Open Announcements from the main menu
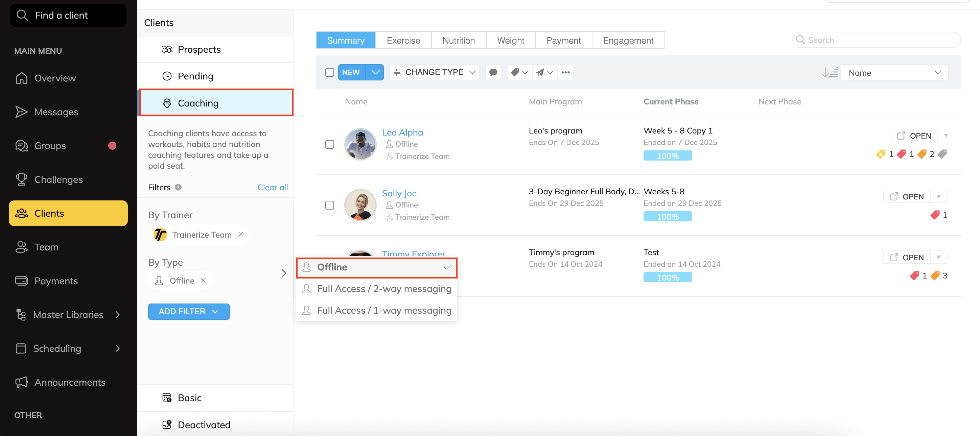980x436 pixels. pos(70,382)
